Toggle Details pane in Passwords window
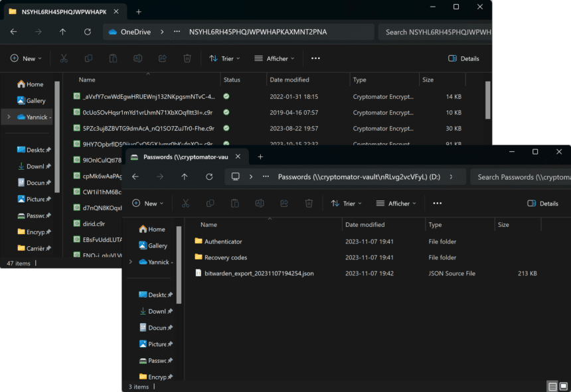Screen dimensions: 571x392 click(x=542, y=203)
